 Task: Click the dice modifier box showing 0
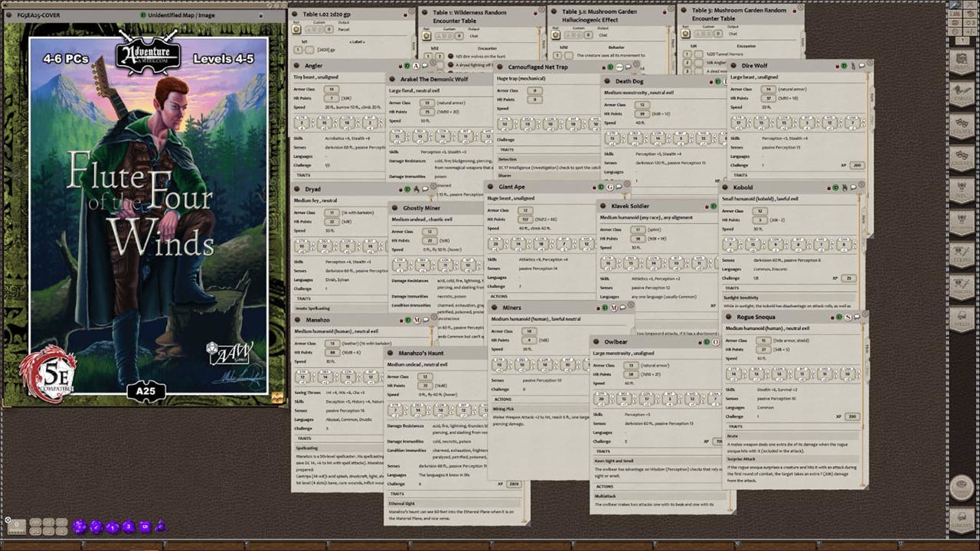coord(16,527)
